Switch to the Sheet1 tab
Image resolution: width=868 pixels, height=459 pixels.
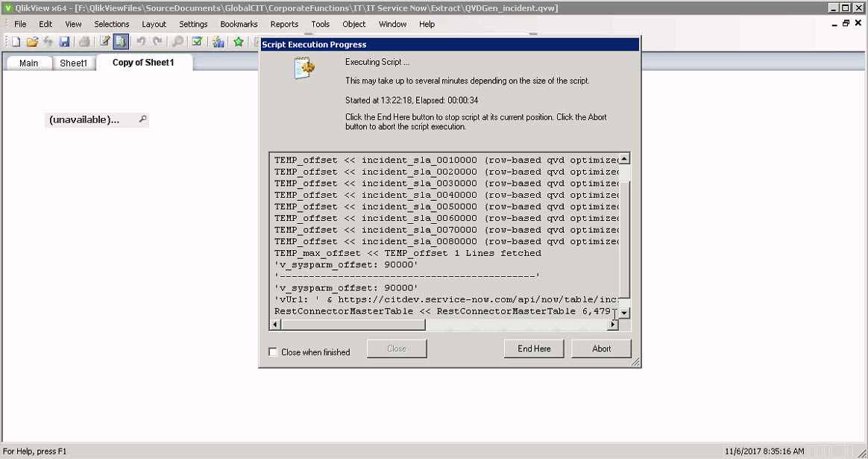point(74,63)
